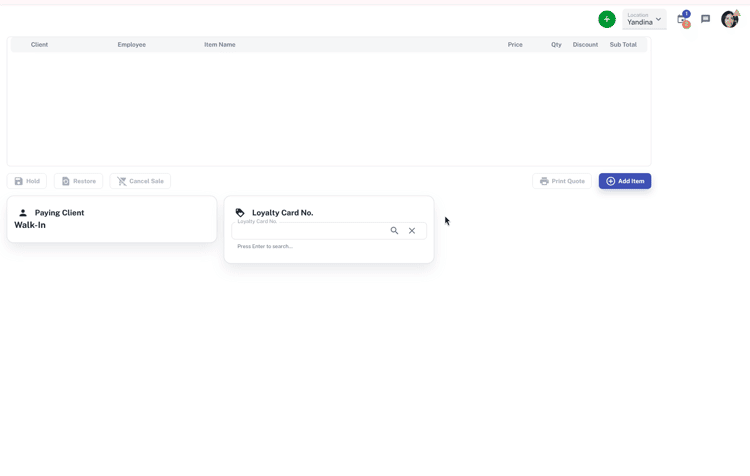Click the Hold sale button
Screen dimensions: 750x476
coord(27,181)
